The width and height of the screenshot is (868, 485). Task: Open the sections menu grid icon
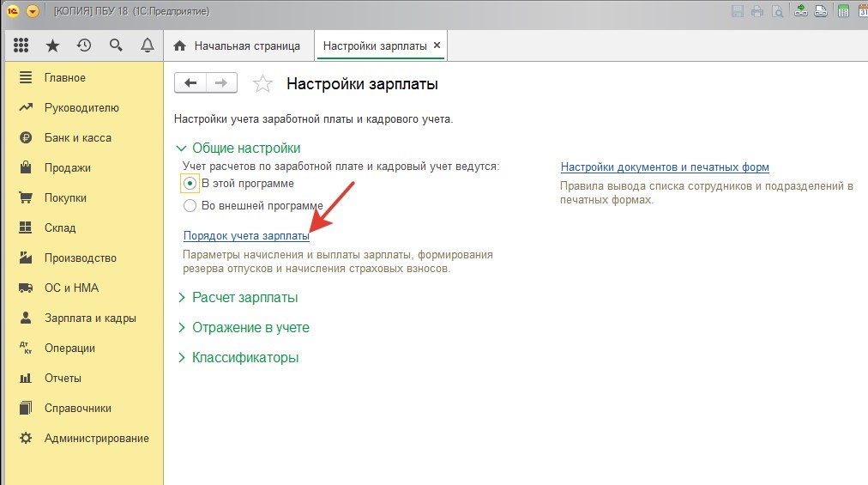point(21,45)
